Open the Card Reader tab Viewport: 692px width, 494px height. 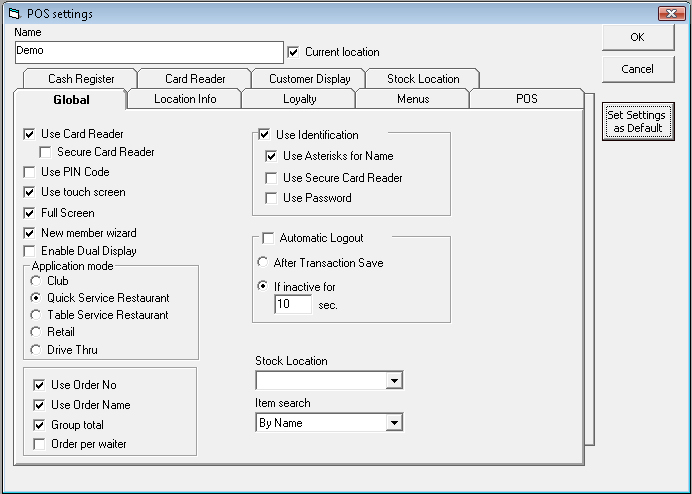(195, 79)
